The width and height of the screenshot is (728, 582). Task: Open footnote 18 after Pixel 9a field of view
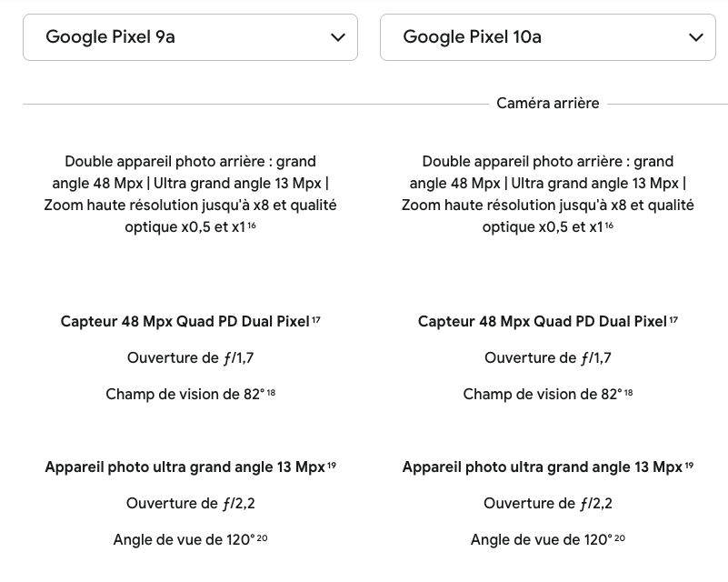point(271,391)
